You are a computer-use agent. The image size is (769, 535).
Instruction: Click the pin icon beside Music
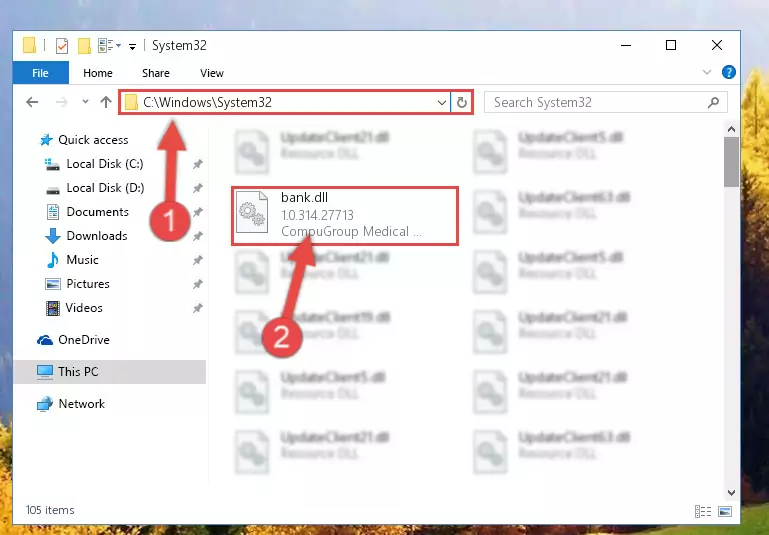coord(198,260)
